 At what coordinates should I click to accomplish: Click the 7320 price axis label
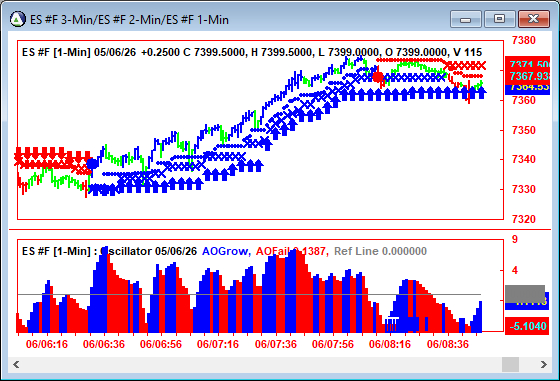coord(524,219)
